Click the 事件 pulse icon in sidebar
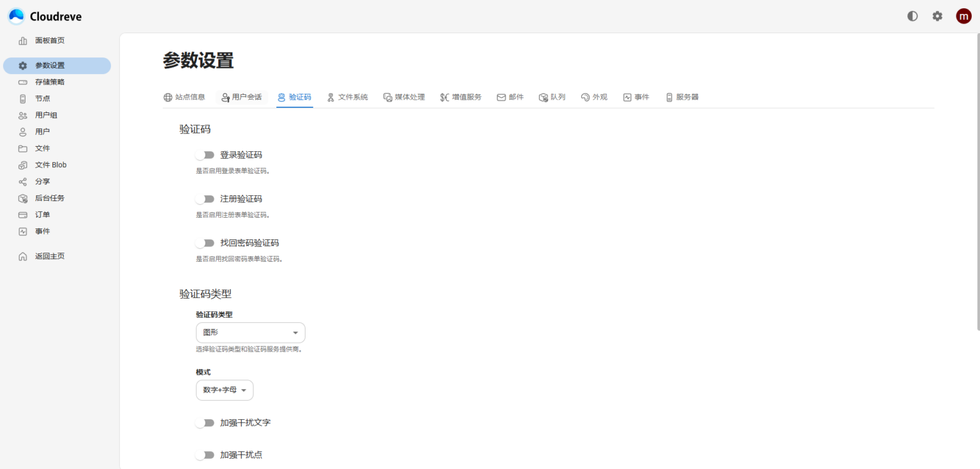980x469 pixels. click(23, 232)
